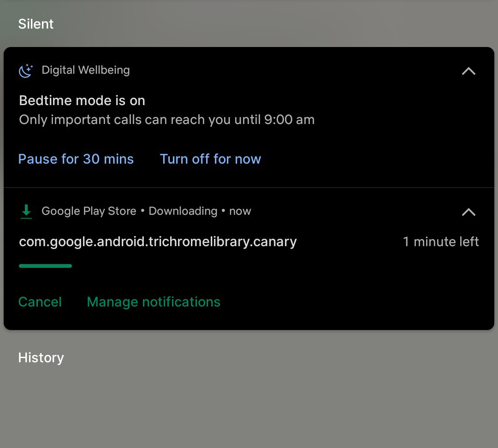Image resolution: width=498 pixels, height=448 pixels.
Task: Click '1 minute left' status text
Action: click(441, 242)
